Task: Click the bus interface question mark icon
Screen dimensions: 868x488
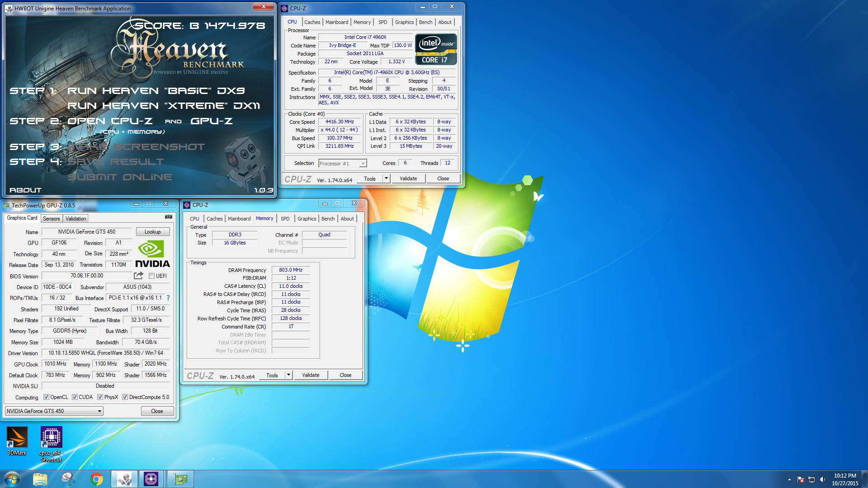Action: [x=168, y=298]
